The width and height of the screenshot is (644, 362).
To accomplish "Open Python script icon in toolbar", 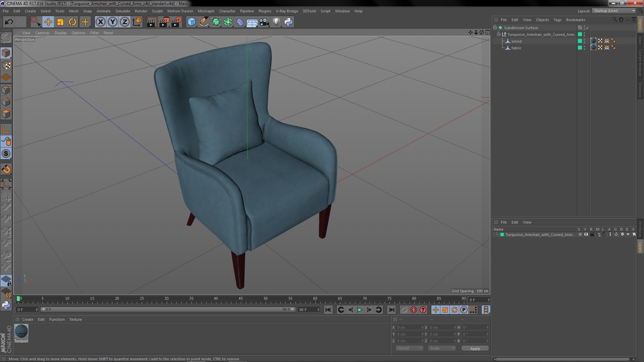I will pos(288,22).
